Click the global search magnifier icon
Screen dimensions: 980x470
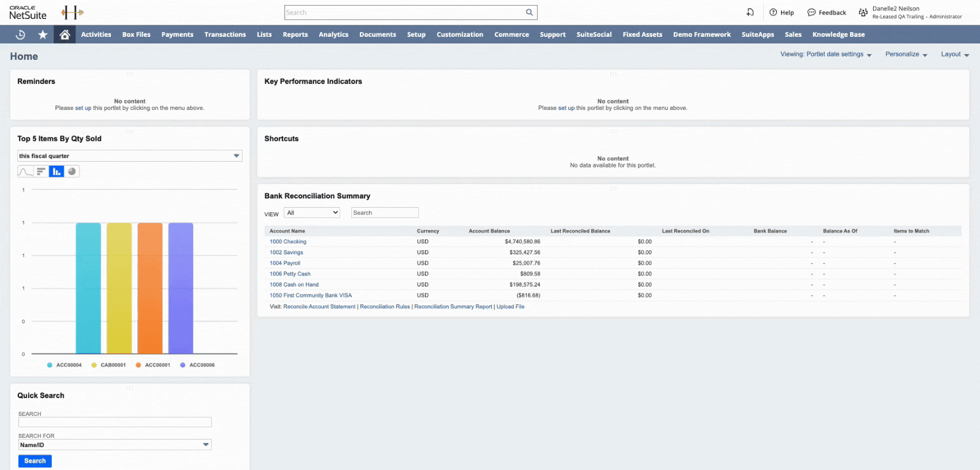point(529,12)
